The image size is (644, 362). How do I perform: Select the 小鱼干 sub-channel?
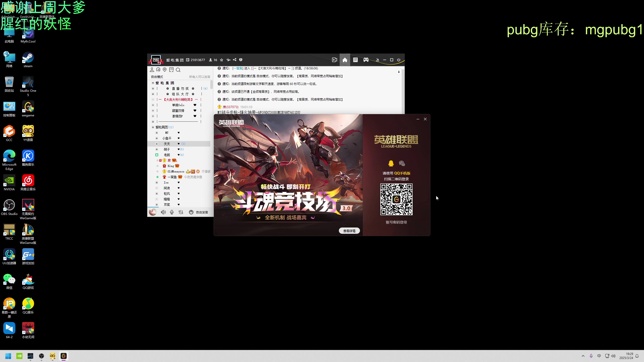pos(167,138)
